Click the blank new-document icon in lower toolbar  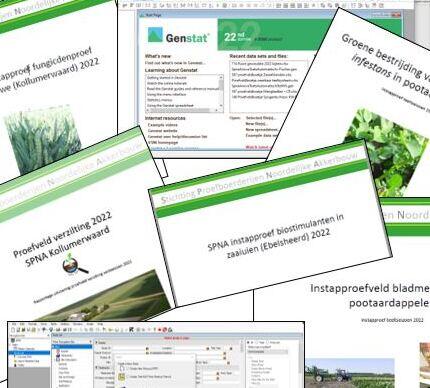(13, 330)
